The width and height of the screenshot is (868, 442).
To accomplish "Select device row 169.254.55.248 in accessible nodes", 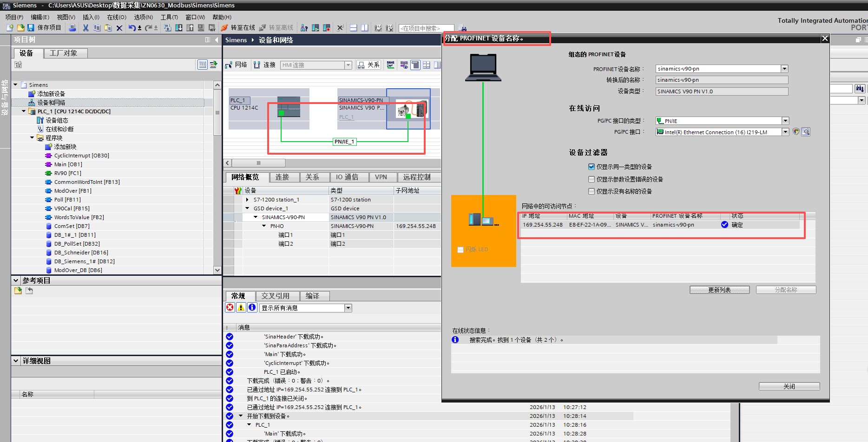I will pyautogui.click(x=660, y=225).
